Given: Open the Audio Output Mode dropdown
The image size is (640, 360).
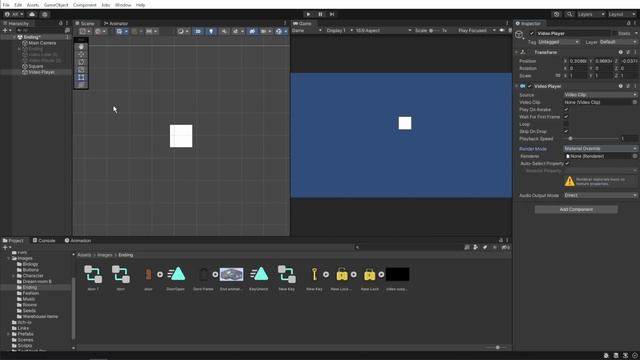Looking at the screenshot, I should 600,195.
